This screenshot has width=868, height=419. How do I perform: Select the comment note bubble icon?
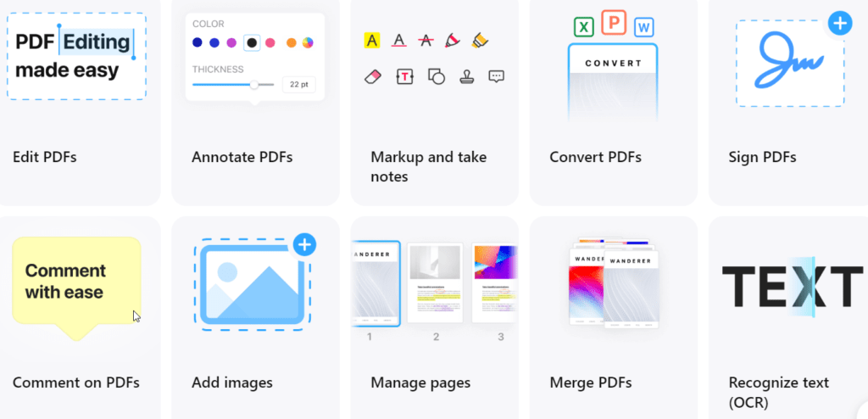(x=496, y=76)
